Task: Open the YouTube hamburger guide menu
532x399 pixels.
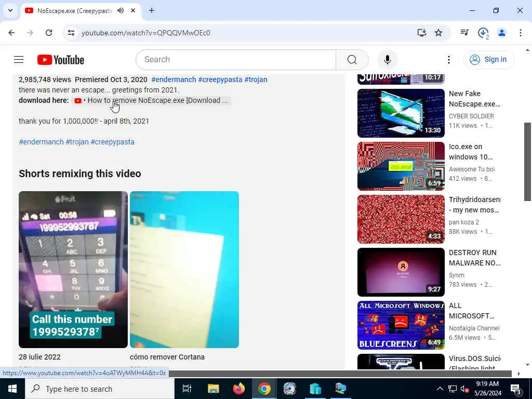Action: [x=19, y=60]
